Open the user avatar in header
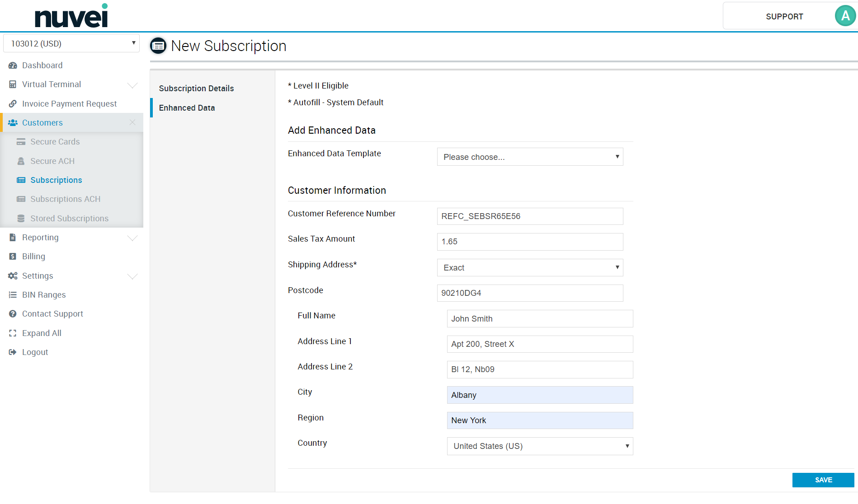The width and height of the screenshot is (858, 504). click(x=844, y=16)
